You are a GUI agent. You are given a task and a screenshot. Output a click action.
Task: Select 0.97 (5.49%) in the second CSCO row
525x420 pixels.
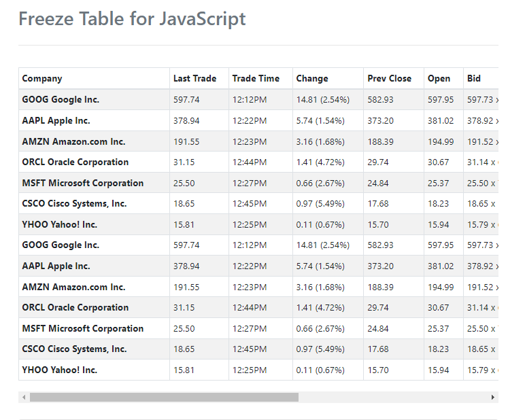tap(320, 349)
